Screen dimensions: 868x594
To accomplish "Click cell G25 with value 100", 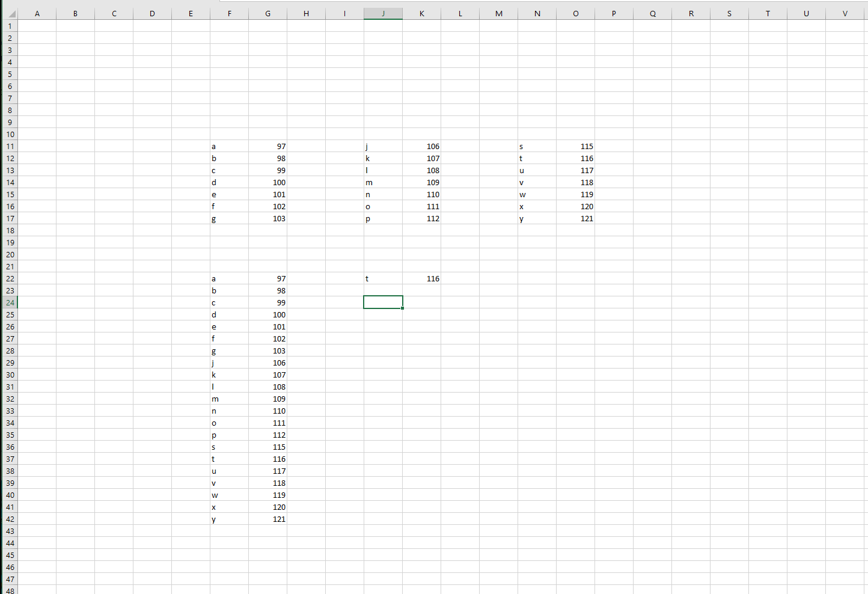I will 268,314.
